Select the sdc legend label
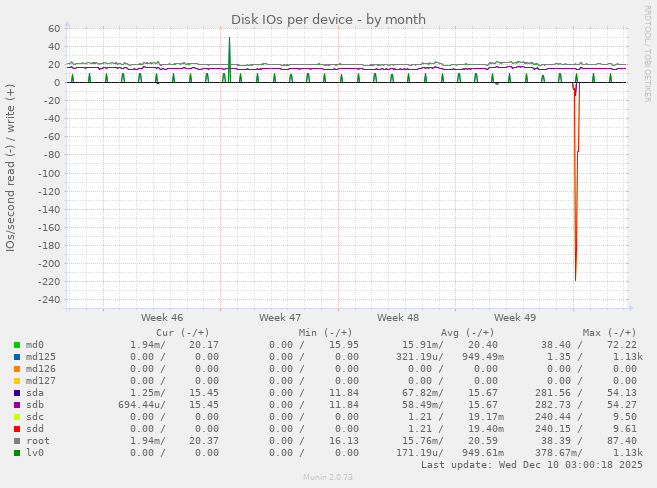Viewport: 657px width, 488px height. click(35, 417)
